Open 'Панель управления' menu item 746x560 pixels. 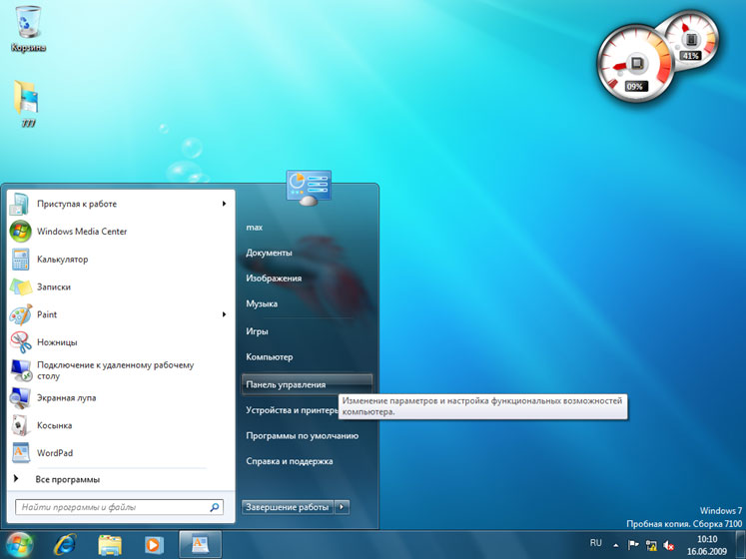point(286,384)
